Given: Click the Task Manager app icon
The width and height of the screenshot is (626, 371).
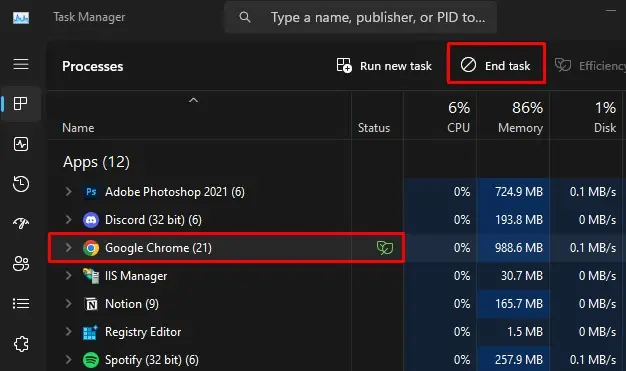Looking at the screenshot, I should coord(21,18).
